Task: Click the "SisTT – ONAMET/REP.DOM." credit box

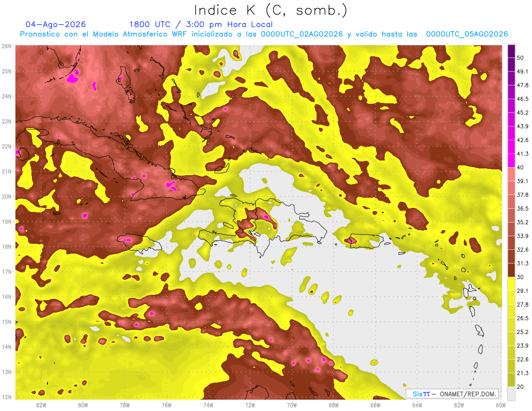Action: click(452, 394)
